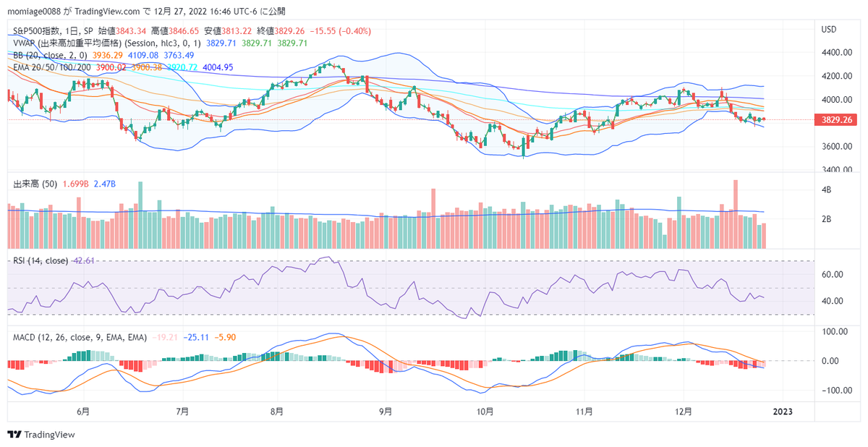Click the MACD value −25.11
The width and height of the screenshot is (868, 447).
point(197,337)
